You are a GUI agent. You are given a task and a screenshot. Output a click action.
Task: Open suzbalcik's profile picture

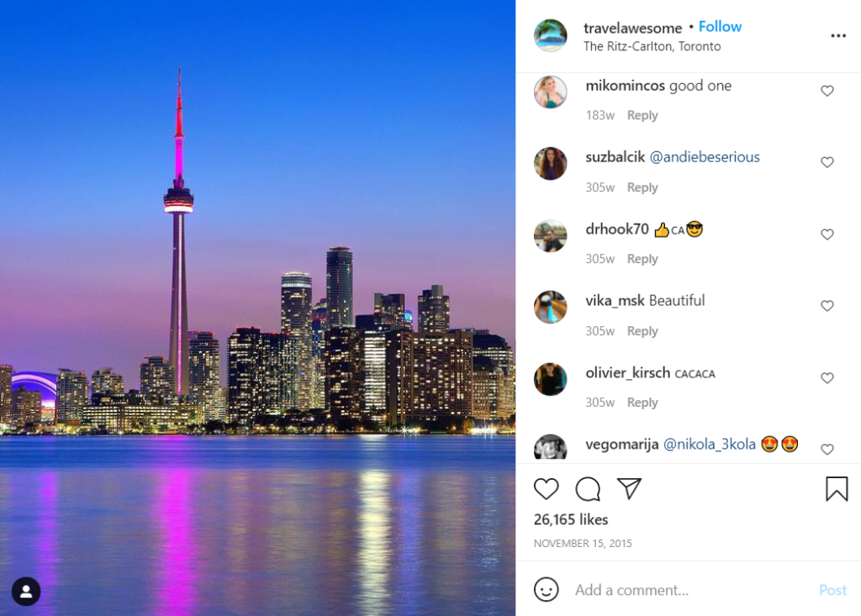550,164
